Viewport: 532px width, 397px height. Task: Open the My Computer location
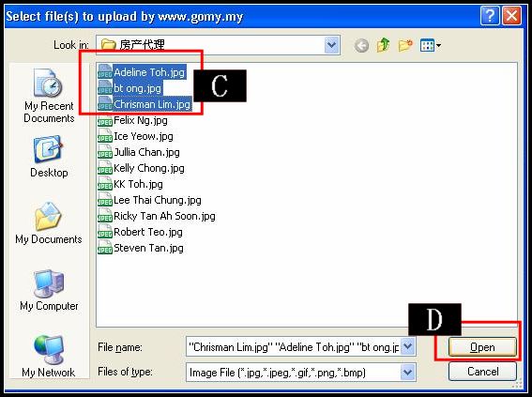pyautogui.click(x=49, y=290)
